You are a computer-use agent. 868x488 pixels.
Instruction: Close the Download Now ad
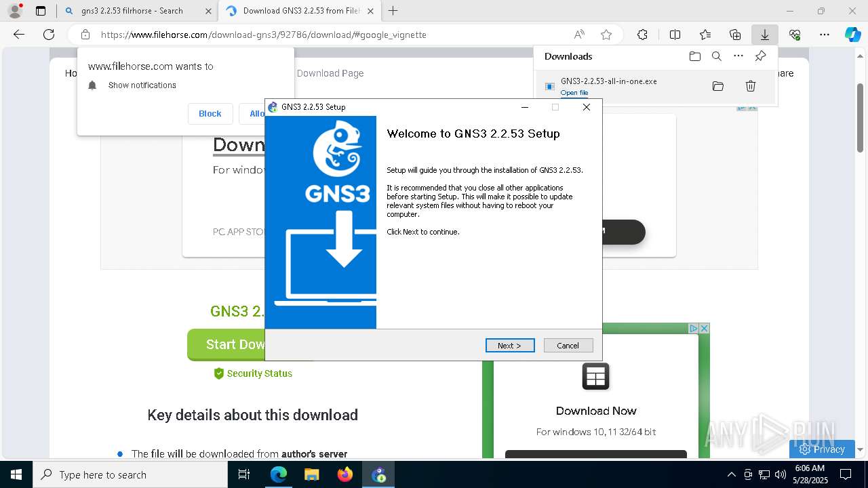pos(704,328)
